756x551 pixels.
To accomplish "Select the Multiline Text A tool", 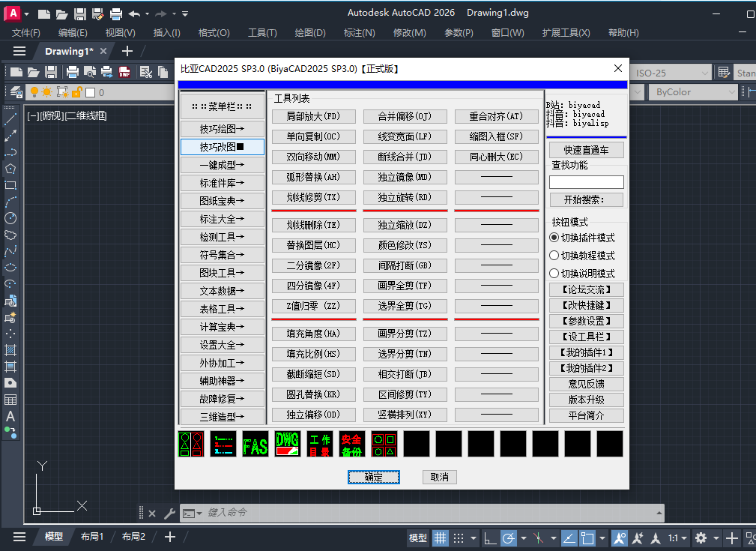I will coord(10,416).
